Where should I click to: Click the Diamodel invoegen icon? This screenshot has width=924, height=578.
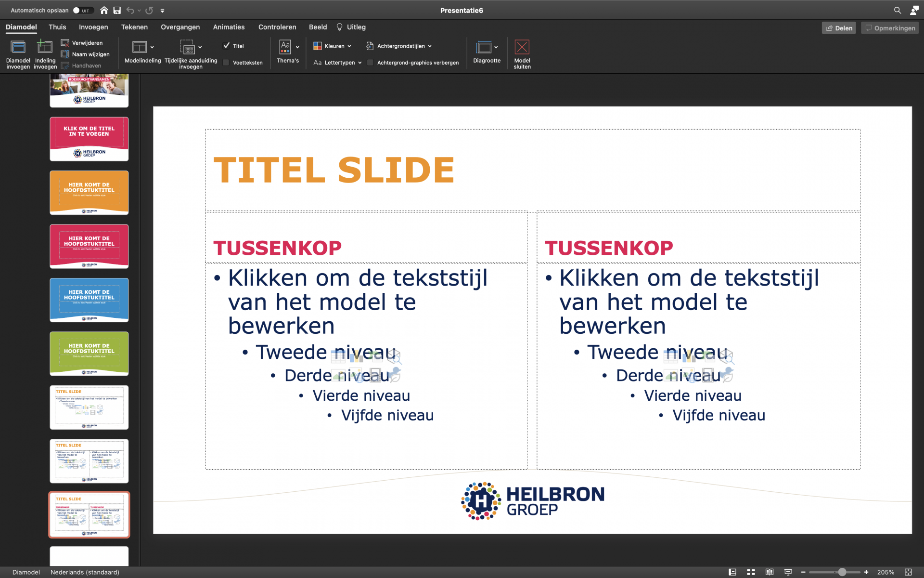tap(18, 47)
